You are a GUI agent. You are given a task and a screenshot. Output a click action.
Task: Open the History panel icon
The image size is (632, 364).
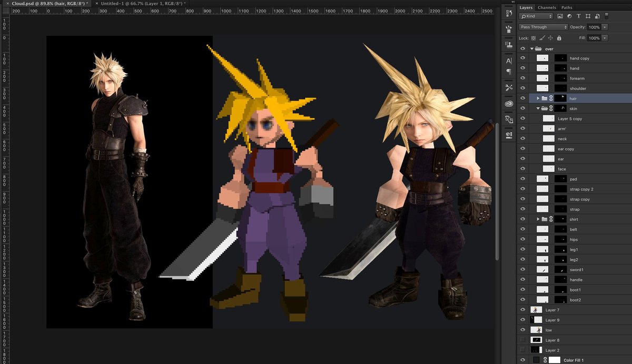click(x=509, y=14)
